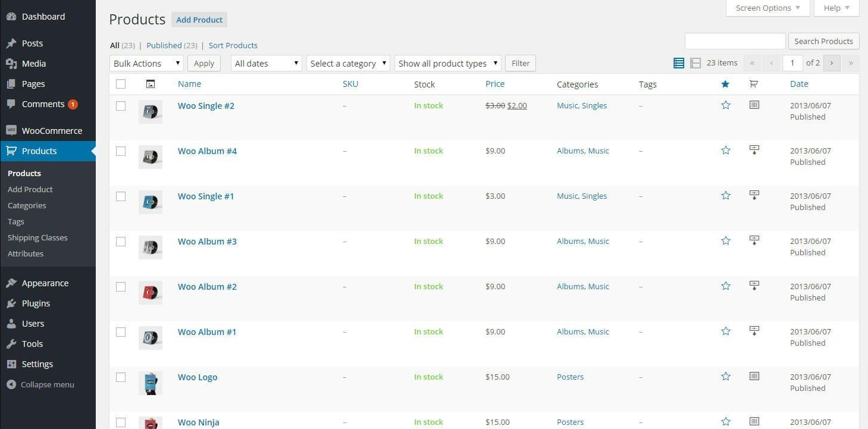Open Appearance menu
The width and height of the screenshot is (868, 429).
48,283
